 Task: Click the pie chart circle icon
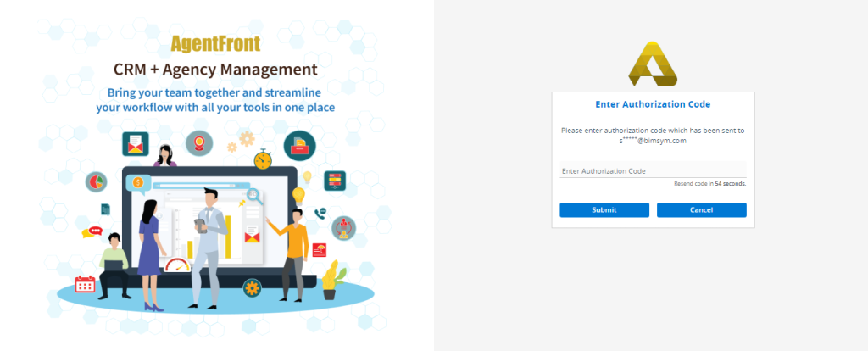tap(96, 181)
